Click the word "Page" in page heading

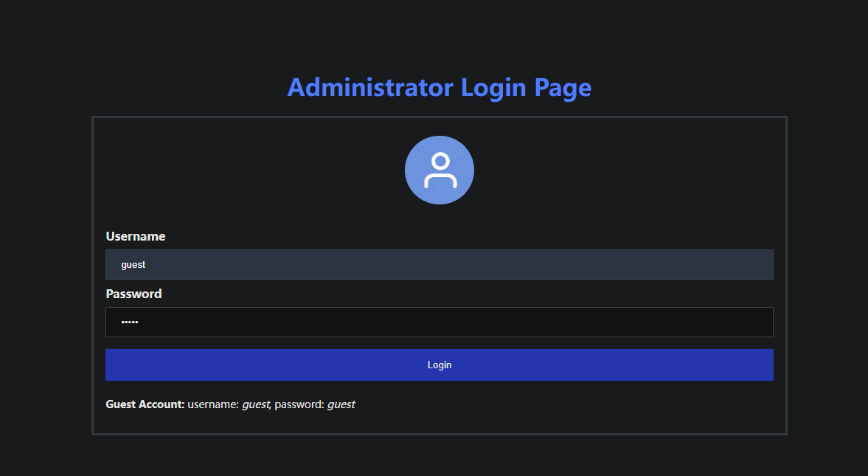coord(563,87)
